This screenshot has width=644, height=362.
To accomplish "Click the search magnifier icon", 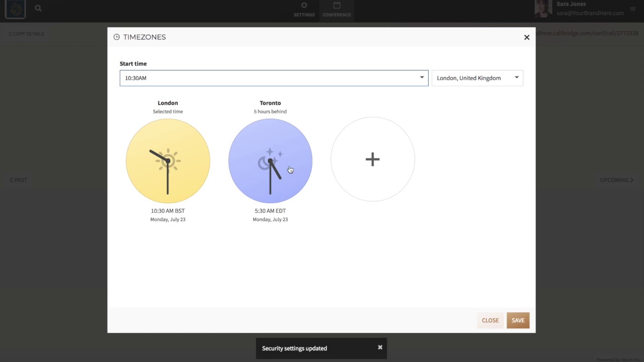I will 38,8.
